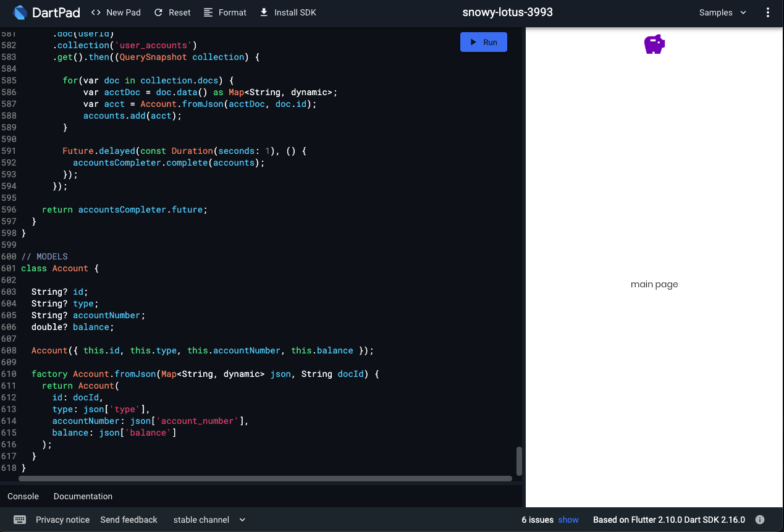Screen dimensions: 784x532
Task: Switch to the Documentation tab
Action: 83,496
